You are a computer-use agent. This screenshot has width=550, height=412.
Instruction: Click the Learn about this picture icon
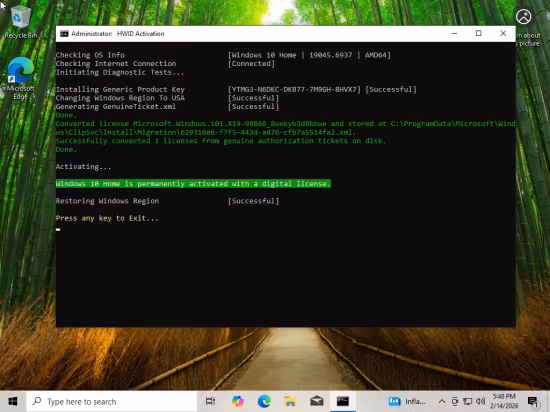523,17
